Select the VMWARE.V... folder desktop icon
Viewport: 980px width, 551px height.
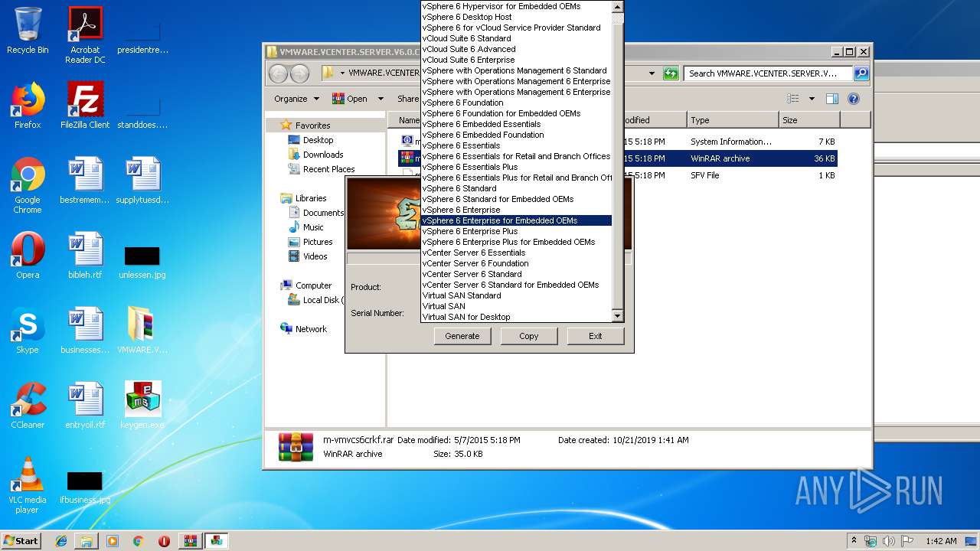142,331
